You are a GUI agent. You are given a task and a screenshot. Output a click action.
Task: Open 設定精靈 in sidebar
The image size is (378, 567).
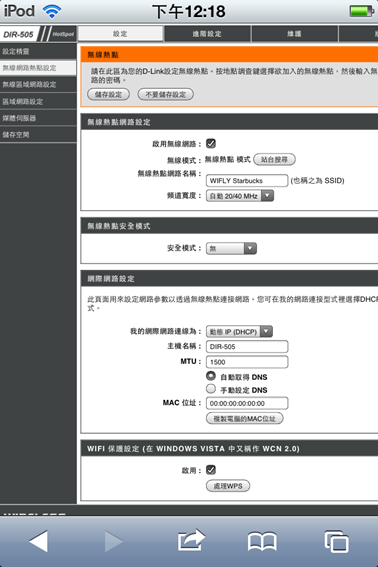tap(38, 51)
